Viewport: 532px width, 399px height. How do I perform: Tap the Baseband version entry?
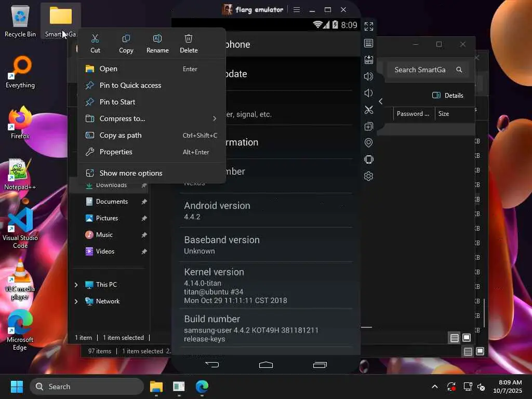pyautogui.click(x=266, y=245)
